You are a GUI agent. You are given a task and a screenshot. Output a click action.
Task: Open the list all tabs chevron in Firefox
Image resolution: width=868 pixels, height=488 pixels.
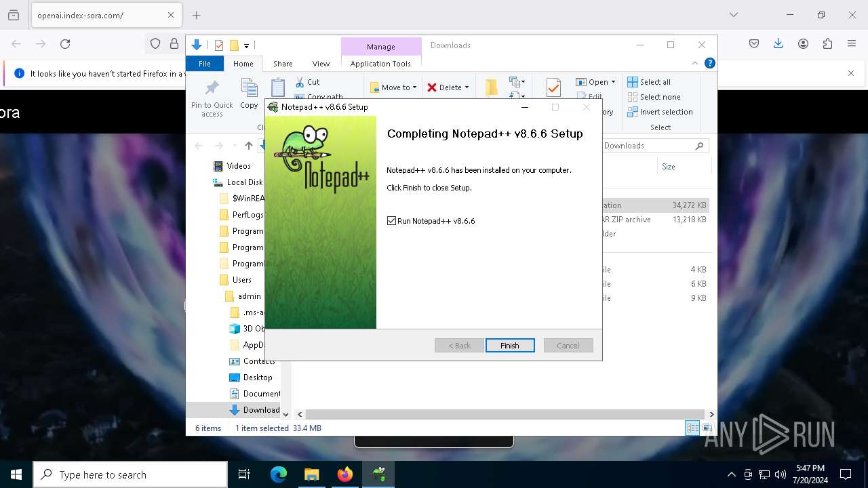coord(734,15)
